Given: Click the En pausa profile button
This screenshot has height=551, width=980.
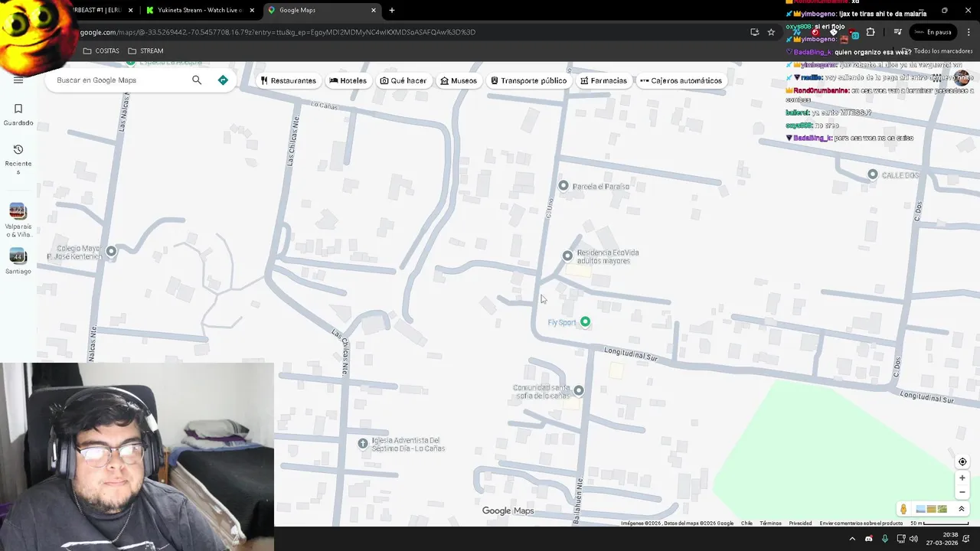Looking at the screenshot, I should (933, 32).
